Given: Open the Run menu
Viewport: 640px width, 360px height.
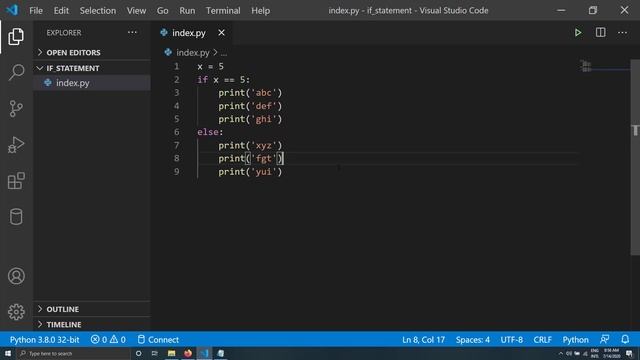Looking at the screenshot, I should (x=187, y=11).
